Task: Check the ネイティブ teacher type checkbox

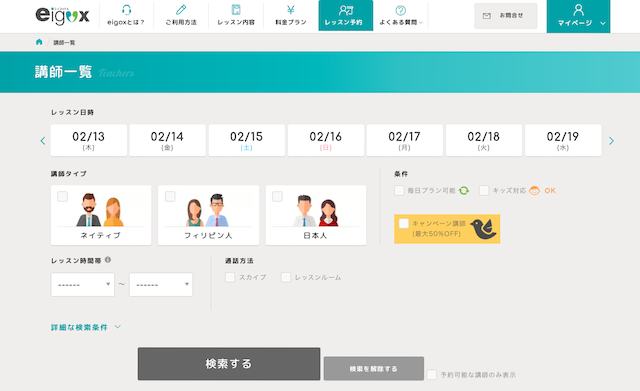Action: pos(62,196)
